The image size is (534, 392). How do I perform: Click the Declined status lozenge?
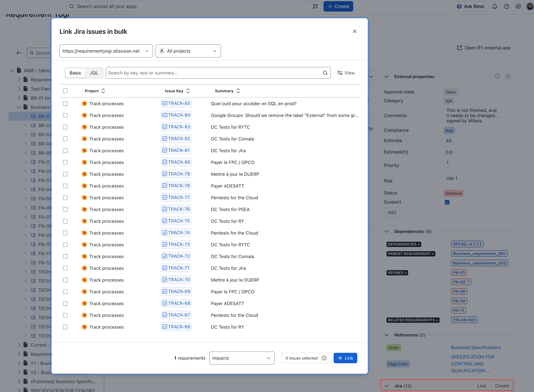[x=453, y=193]
